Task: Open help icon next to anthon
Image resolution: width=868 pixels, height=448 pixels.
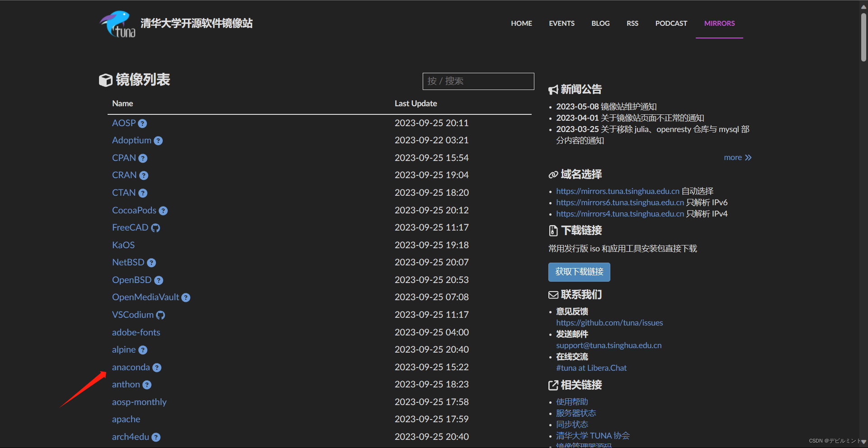Action: [x=147, y=385]
